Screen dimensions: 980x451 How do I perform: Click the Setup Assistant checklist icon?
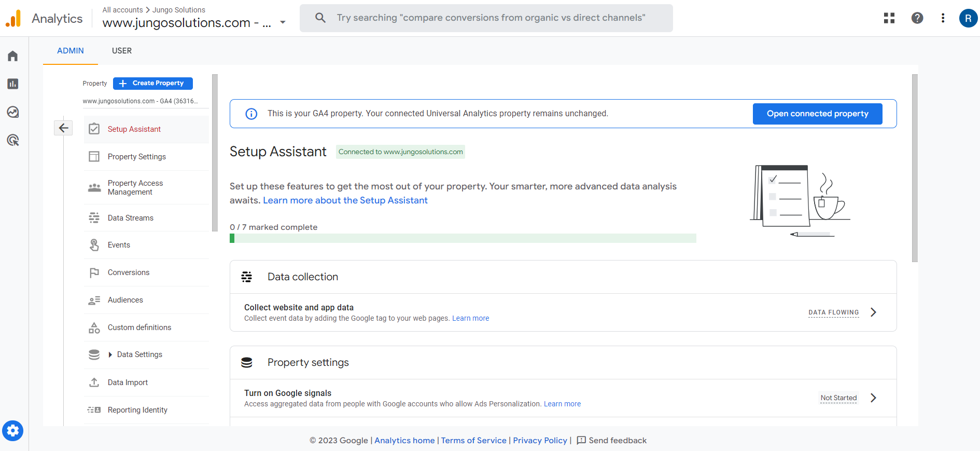[x=94, y=129]
